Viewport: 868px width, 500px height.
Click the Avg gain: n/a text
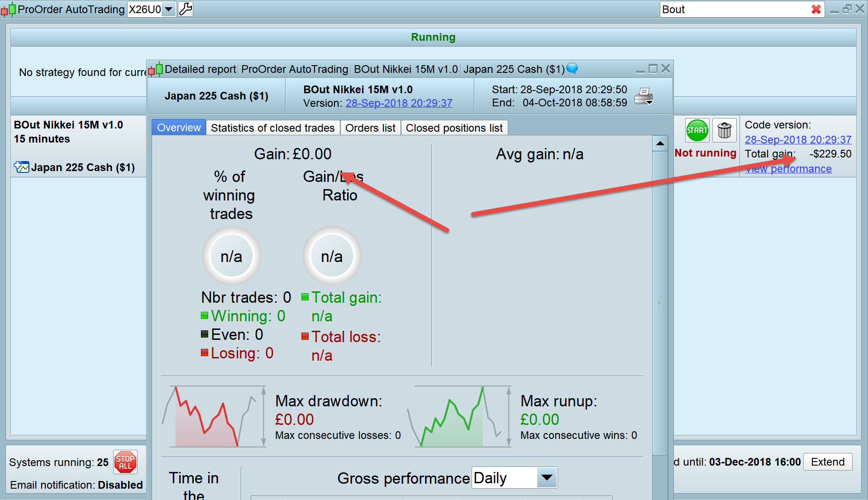539,154
